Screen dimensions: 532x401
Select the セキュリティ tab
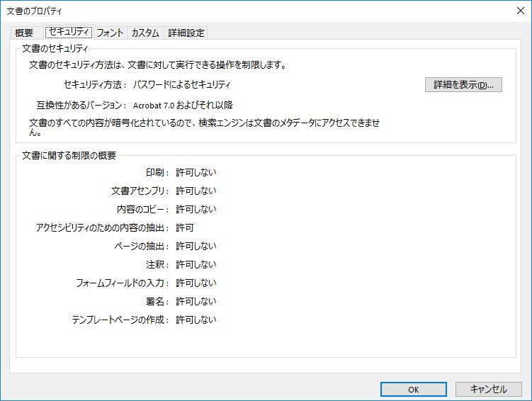click(x=69, y=32)
